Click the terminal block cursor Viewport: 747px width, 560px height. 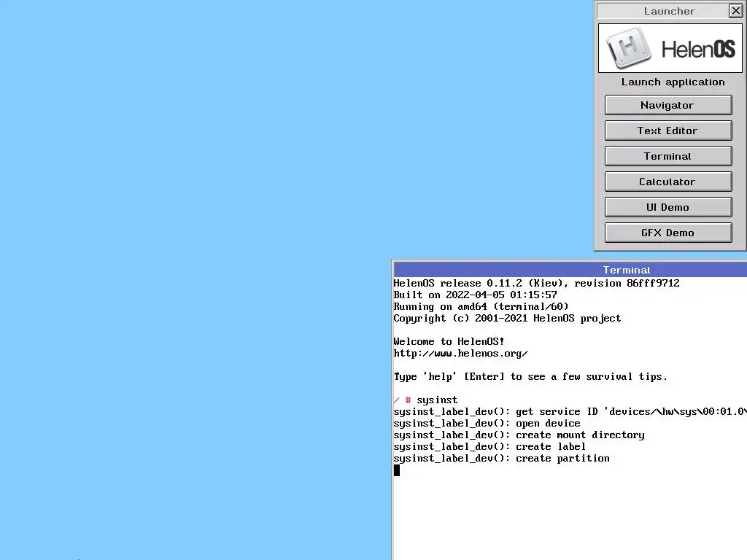(x=397, y=470)
